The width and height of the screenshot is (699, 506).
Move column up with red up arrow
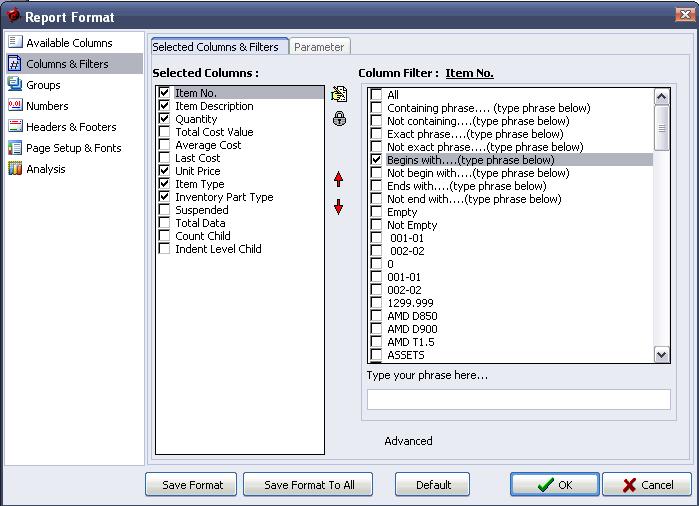coord(339,180)
